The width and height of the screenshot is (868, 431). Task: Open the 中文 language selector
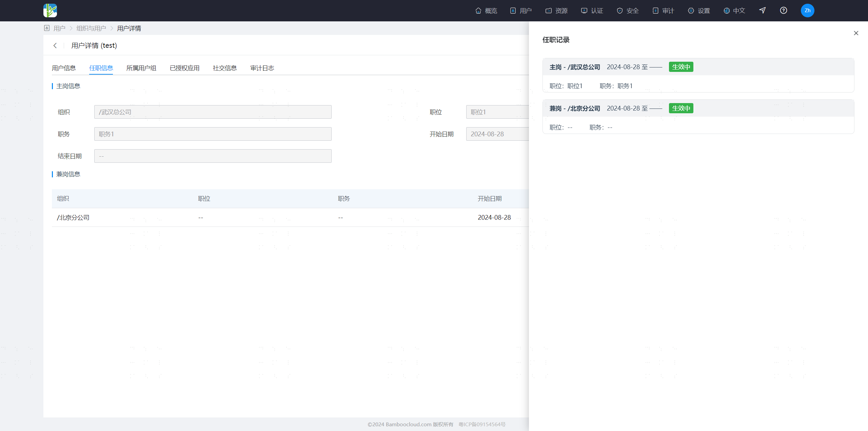[x=734, y=11]
